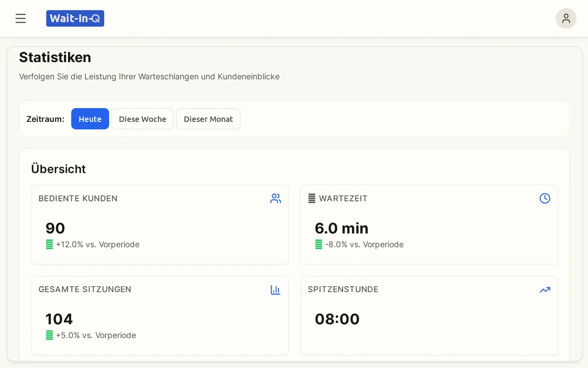Click the Spitzenstunde card title
The height and width of the screenshot is (368, 588).
pos(343,289)
